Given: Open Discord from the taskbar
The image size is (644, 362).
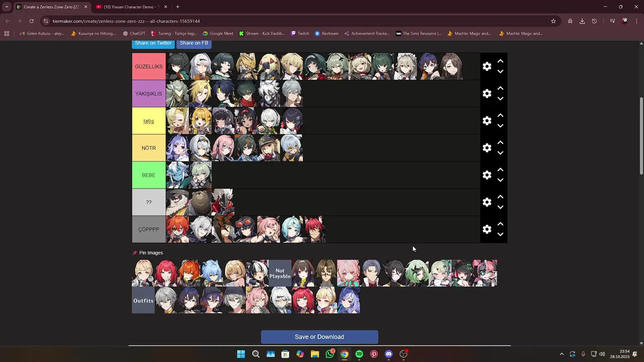Looking at the screenshot, I should click(x=388, y=354).
